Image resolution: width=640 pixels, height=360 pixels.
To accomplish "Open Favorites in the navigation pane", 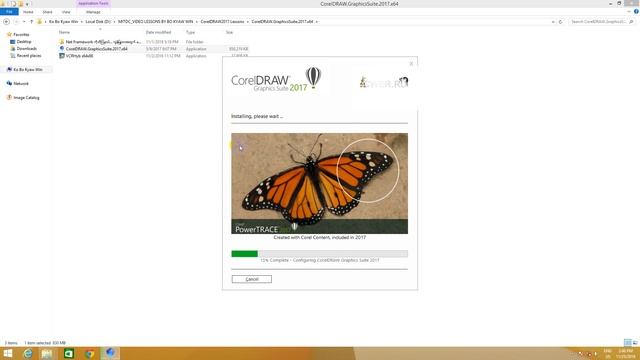I will tap(21, 35).
